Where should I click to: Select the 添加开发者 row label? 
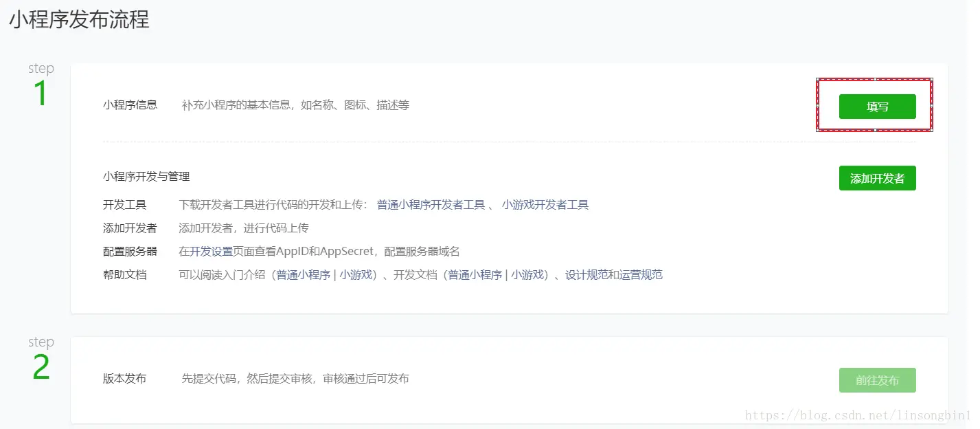pos(130,228)
